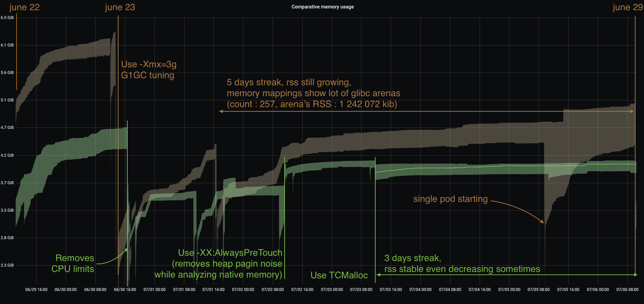Click the 07/05 16:00 time axis label
Screen dimensions: 644x304
(x=568, y=290)
